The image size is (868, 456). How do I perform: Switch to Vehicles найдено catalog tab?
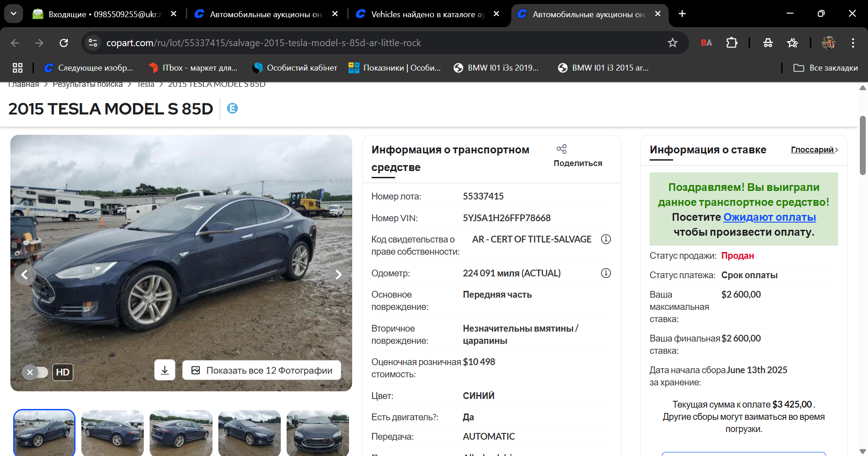427,14
